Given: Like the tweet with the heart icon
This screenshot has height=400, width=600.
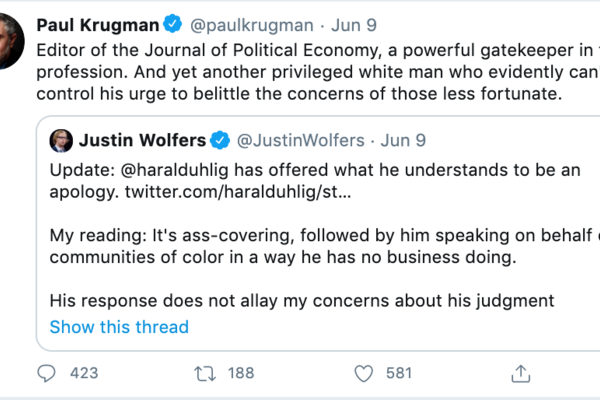Looking at the screenshot, I should (365, 373).
